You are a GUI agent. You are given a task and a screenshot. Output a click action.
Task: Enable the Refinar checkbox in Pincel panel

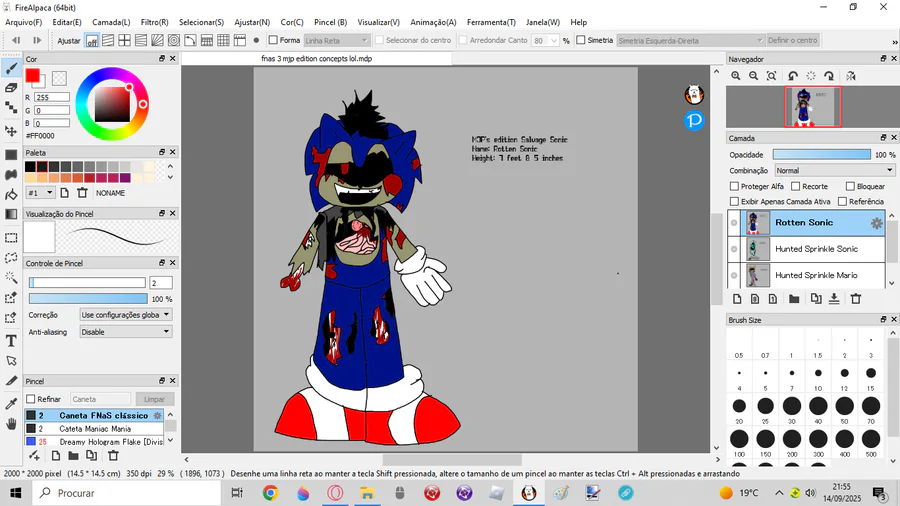31,399
